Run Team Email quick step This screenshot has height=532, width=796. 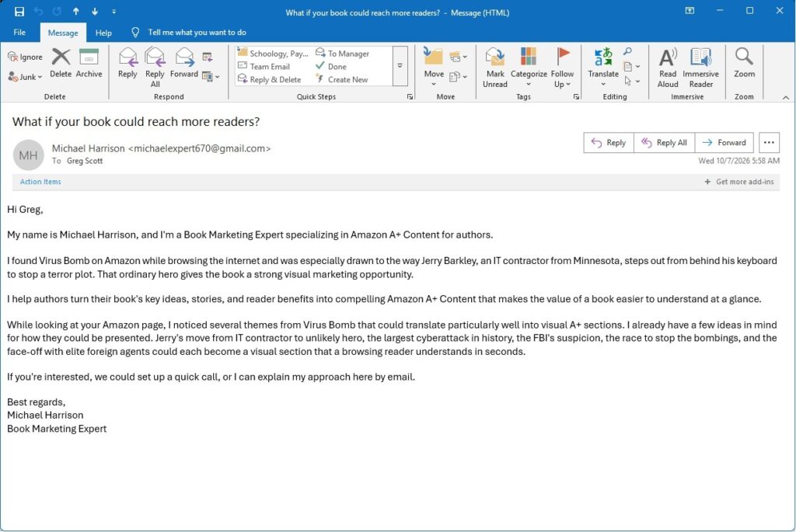pyautogui.click(x=264, y=67)
